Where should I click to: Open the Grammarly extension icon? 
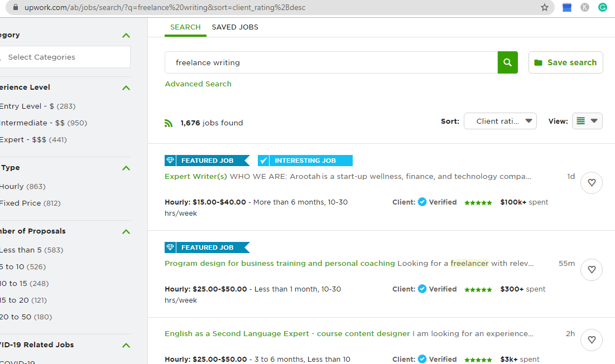(x=603, y=7)
